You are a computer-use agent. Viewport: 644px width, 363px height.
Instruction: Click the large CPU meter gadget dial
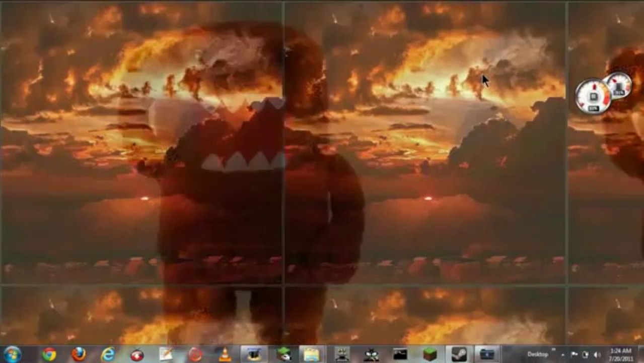click(x=593, y=96)
